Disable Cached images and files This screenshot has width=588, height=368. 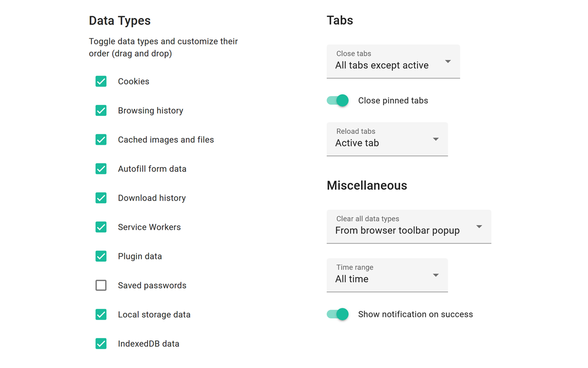101,140
